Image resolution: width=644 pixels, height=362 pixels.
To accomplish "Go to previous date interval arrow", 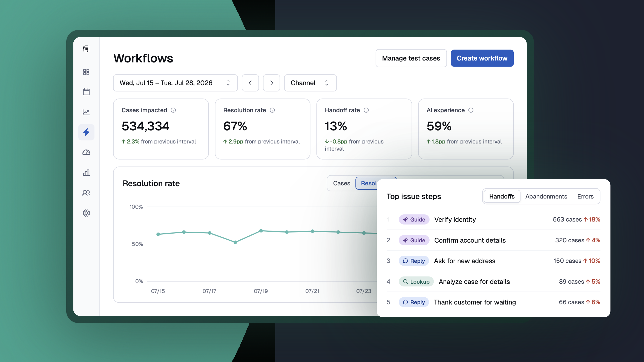I will pyautogui.click(x=250, y=83).
